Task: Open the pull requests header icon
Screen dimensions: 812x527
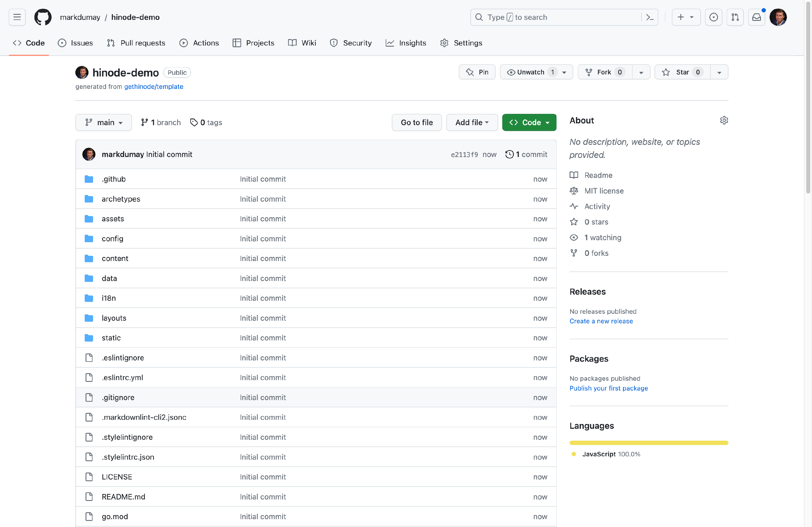Action: [x=735, y=17]
